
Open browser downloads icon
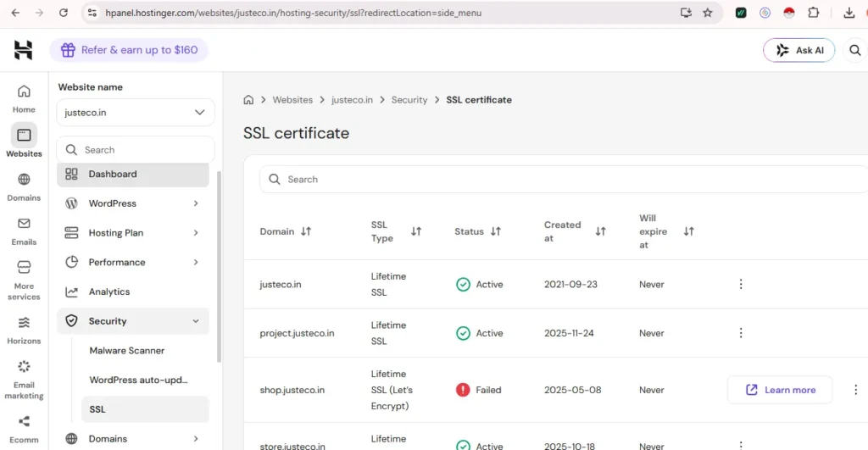click(x=849, y=13)
